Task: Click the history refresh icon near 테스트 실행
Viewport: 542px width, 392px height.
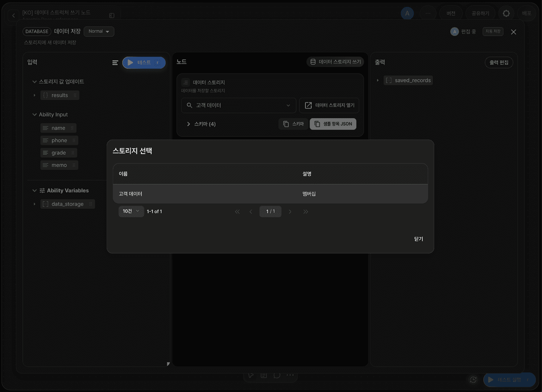Action: pyautogui.click(x=473, y=380)
